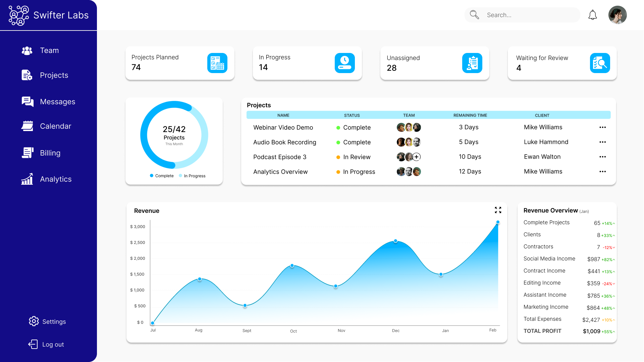Open options menu for Webinar Video Demo
Image resolution: width=644 pixels, height=362 pixels.
coord(602,127)
